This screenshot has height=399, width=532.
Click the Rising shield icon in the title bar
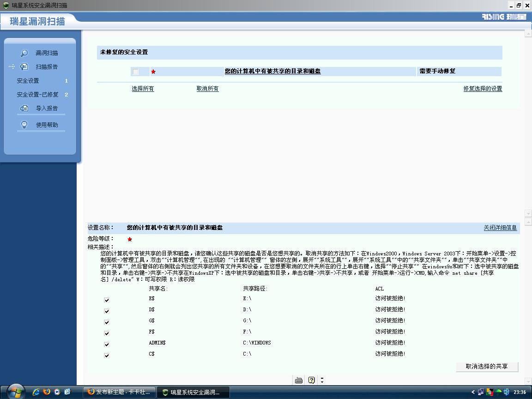[x=6, y=6]
